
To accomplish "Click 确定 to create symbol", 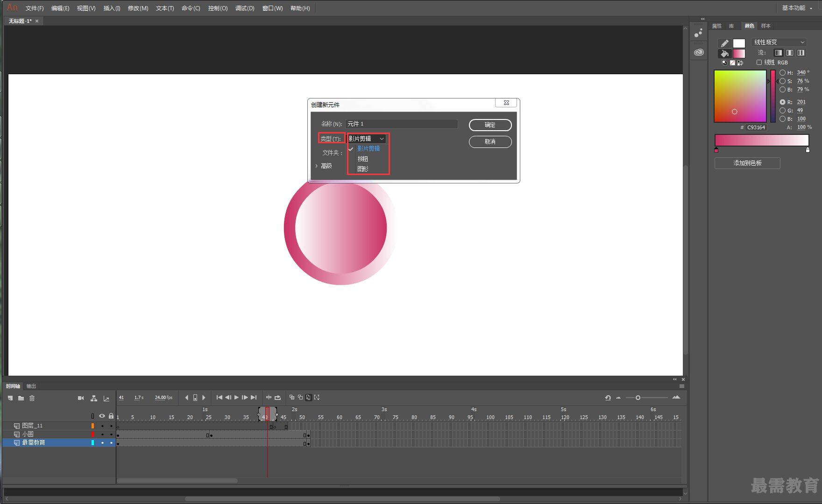I will point(490,125).
